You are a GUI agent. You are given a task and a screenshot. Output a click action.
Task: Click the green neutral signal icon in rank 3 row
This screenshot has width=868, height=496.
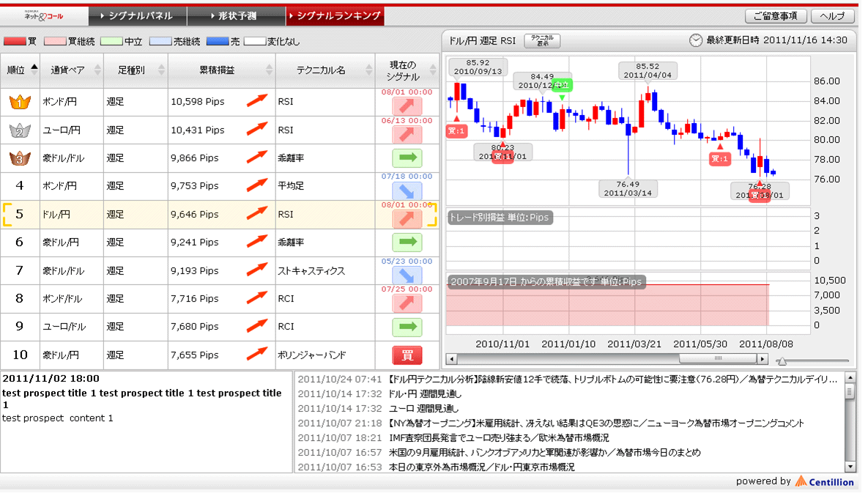[407, 158]
